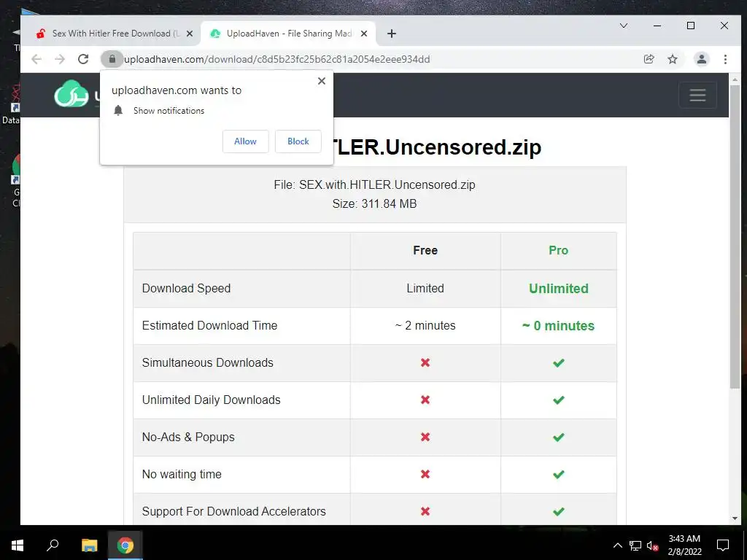Click red X for Unlimited Daily Downloads

[425, 400]
